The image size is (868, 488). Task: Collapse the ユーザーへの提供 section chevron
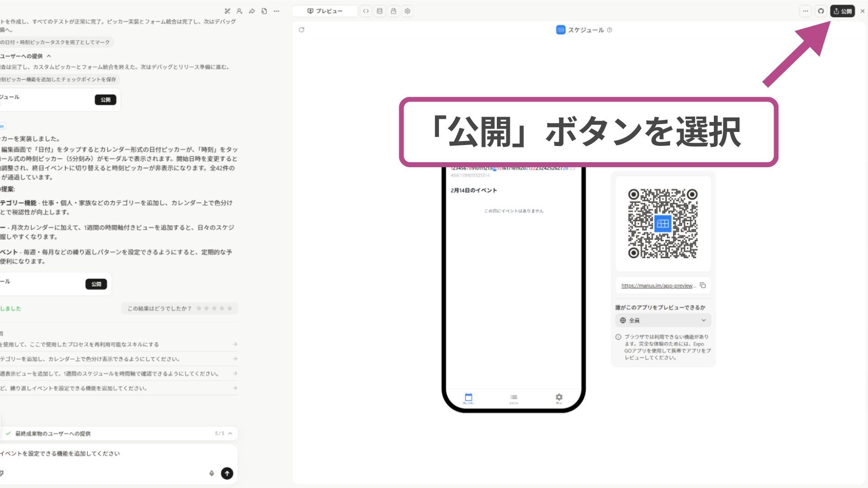coord(49,55)
